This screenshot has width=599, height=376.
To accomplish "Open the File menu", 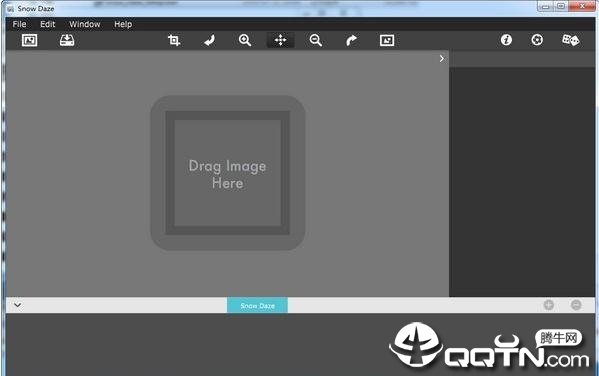I will pos(19,24).
